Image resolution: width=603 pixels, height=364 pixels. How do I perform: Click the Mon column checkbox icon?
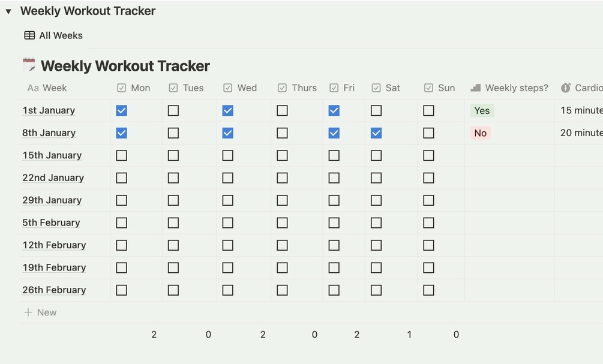[122, 88]
